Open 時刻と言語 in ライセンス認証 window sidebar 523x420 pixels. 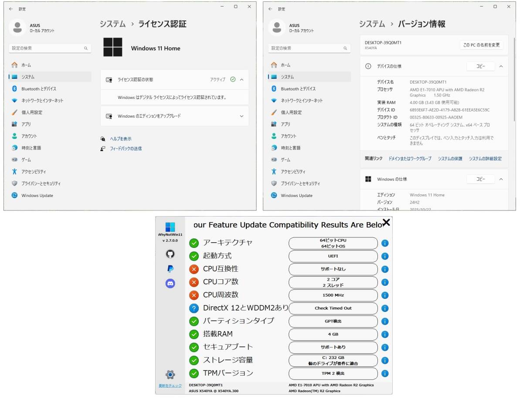pos(50,148)
